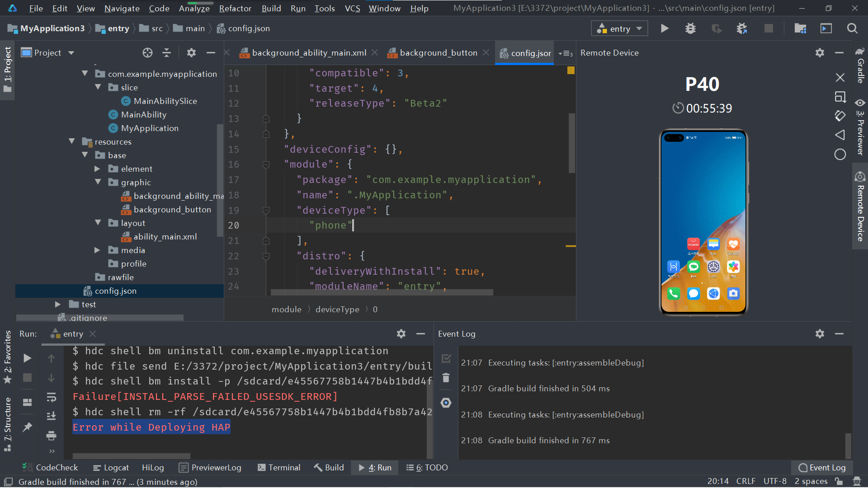Screen dimensions: 868x488
Task: Open Project panel settings gear
Action: (x=191, y=53)
